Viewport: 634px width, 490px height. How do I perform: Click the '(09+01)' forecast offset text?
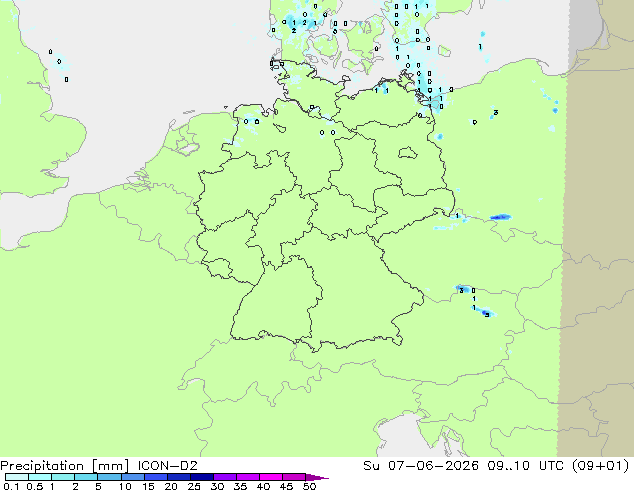coord(601,466)
